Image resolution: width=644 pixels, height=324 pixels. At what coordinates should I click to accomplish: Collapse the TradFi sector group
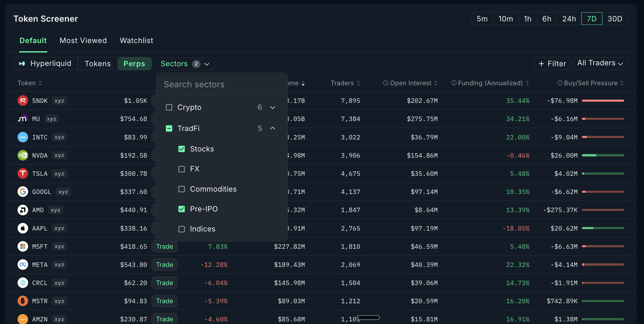point(273,128)
